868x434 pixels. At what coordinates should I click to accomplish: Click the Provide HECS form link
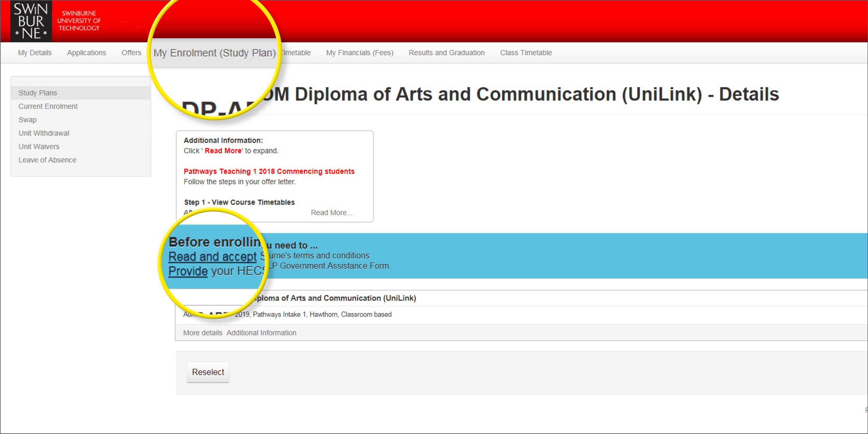pyautogui.click(x=188, y=271)
